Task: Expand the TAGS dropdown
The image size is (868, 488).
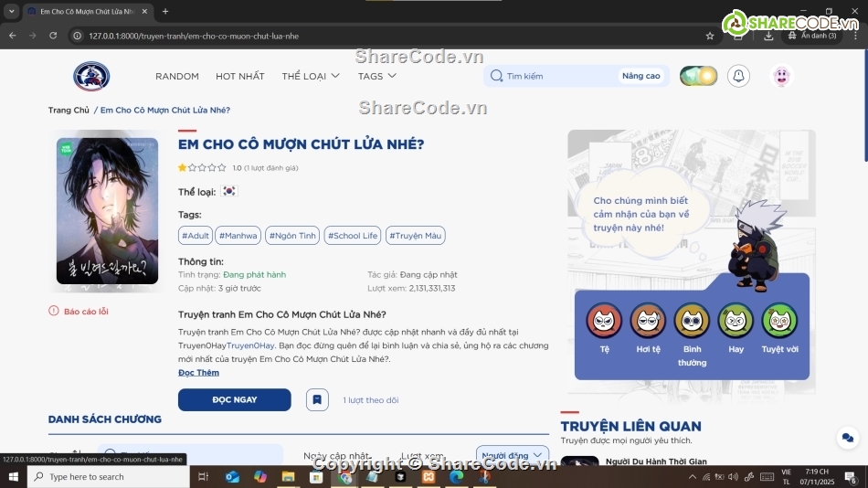Action: [377, 76]
